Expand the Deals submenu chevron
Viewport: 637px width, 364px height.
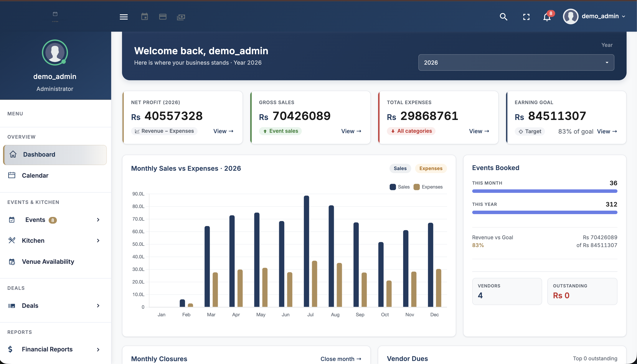pyautogui.click(x=98, y=305)
